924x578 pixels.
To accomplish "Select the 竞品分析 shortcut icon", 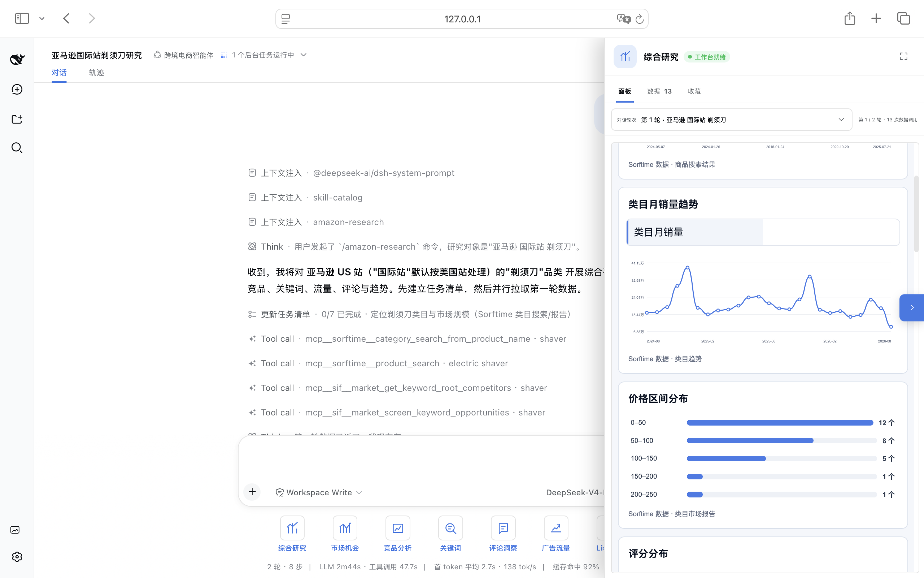I will tap(397, 528).
